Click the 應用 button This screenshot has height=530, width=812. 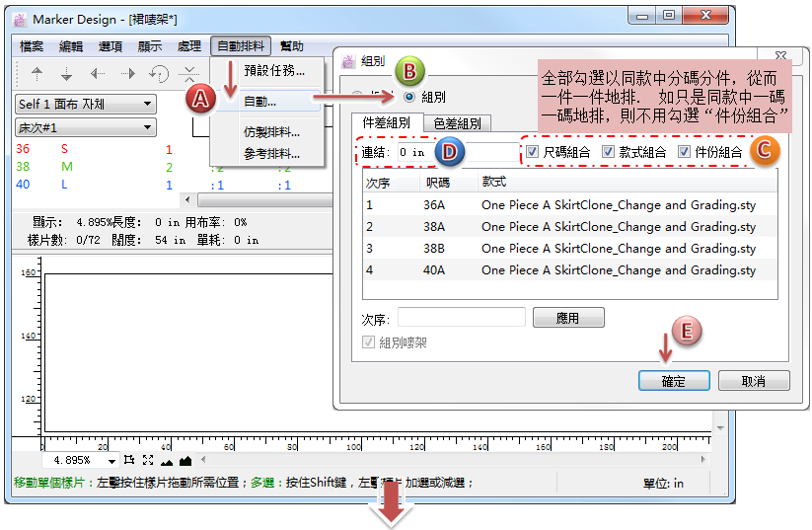coord(567,318)
